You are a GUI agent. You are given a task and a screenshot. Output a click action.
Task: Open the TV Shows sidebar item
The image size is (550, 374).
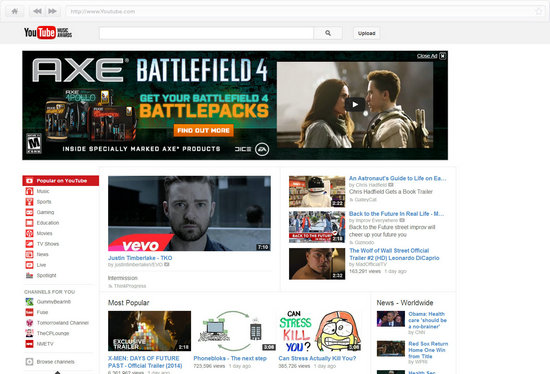coord(48,244)
